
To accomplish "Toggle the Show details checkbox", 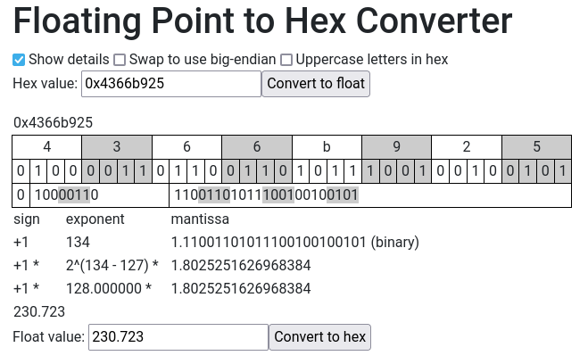I will 19,60.
